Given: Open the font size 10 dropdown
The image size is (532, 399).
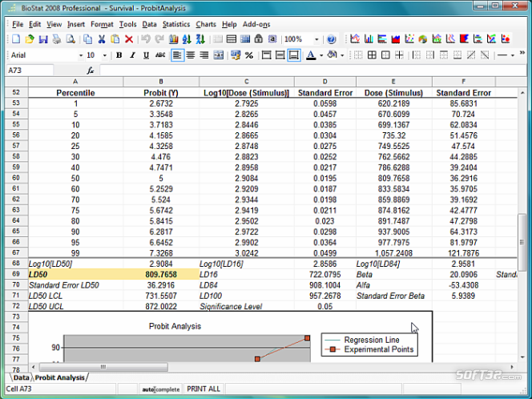Looking at the screenshot, I should click(x=105, y=55).
